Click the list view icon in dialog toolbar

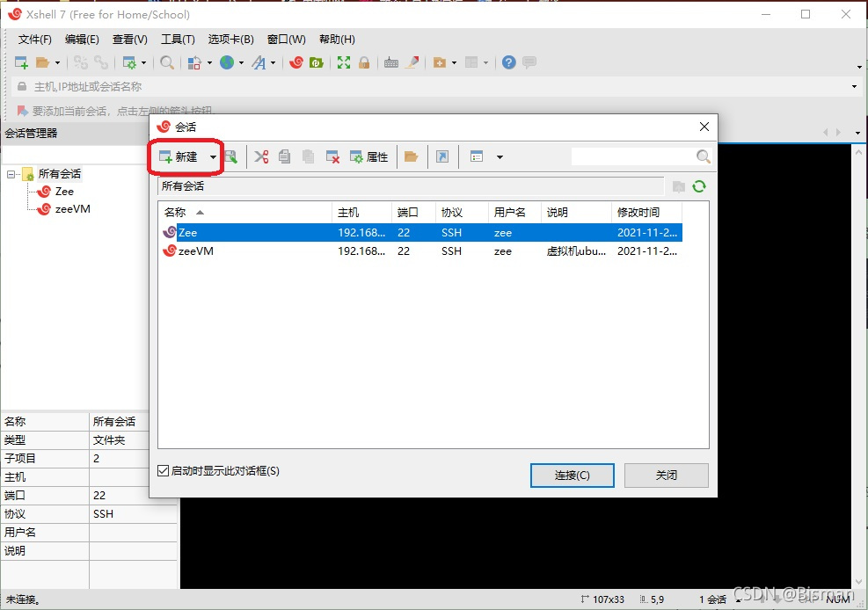coord(477,156)
